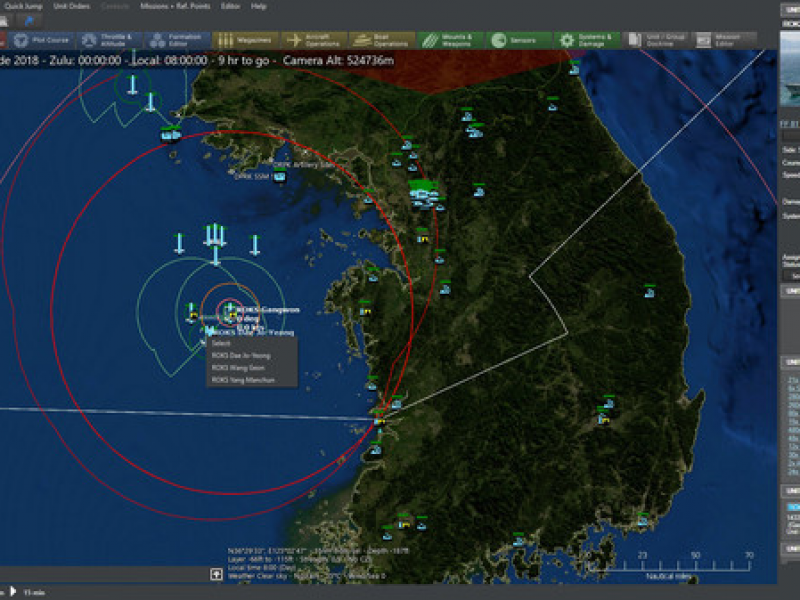This screenshot has width=800, height=600.
Task: Select the ROKS Gangwon ship icon
Action: pos(231,312)
